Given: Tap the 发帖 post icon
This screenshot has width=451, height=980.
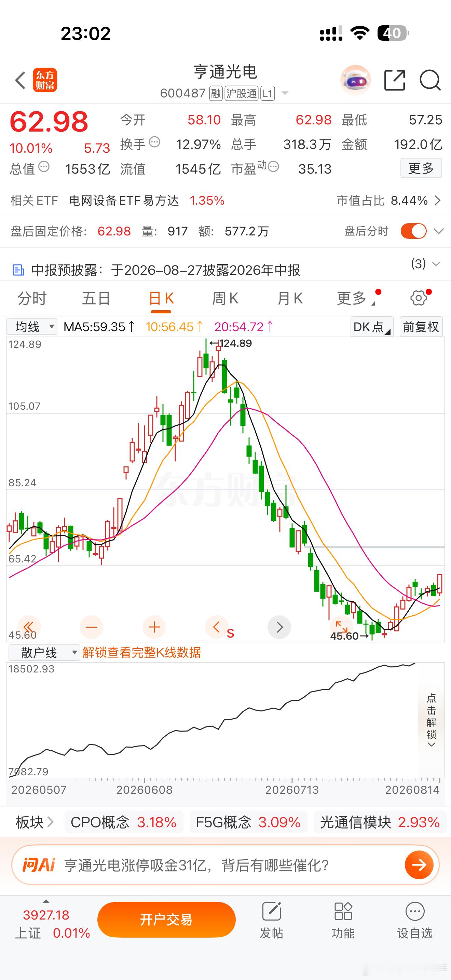Looking at the screenshot, I should click(272, 912).
